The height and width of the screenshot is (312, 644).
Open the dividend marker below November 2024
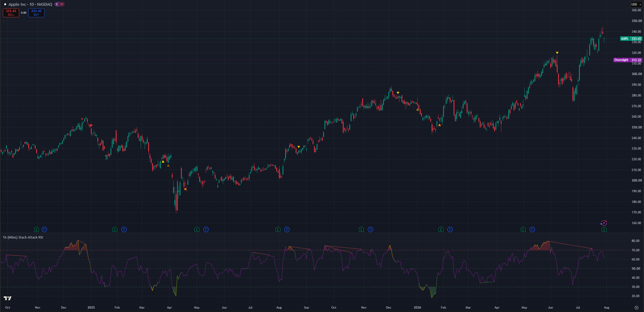pyautogui.click(x=45, y=230)
